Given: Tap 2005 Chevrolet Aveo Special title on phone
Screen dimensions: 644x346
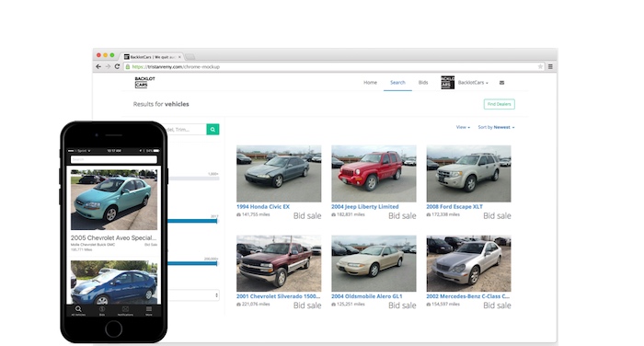Looking at the screenshot, I should tap(113, 237).
